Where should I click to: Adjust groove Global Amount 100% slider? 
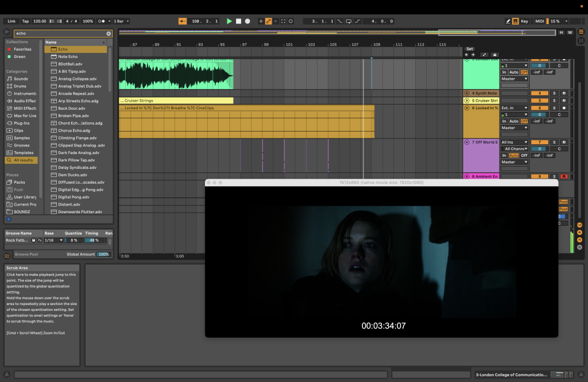[x=103, y=254]
